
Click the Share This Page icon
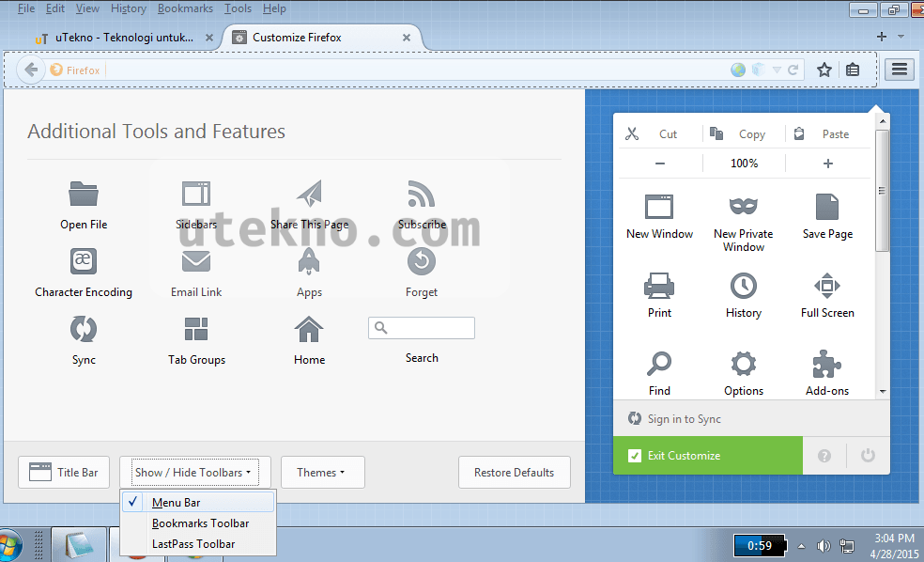[x=309, y=194]
